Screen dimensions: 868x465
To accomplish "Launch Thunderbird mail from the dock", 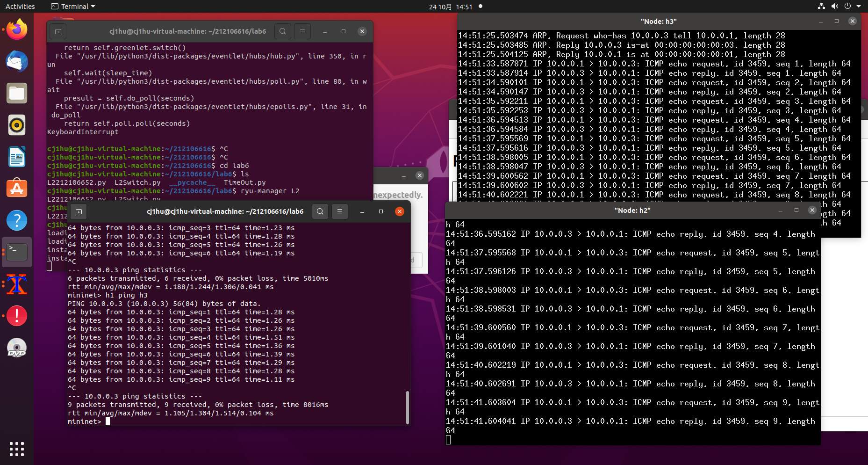I will click(17, 62).
